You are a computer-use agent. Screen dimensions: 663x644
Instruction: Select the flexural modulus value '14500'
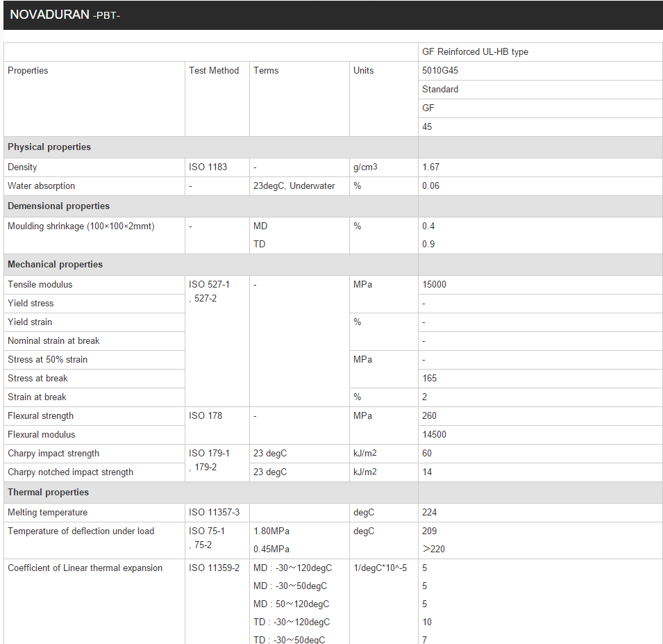(x=434, y=435)
